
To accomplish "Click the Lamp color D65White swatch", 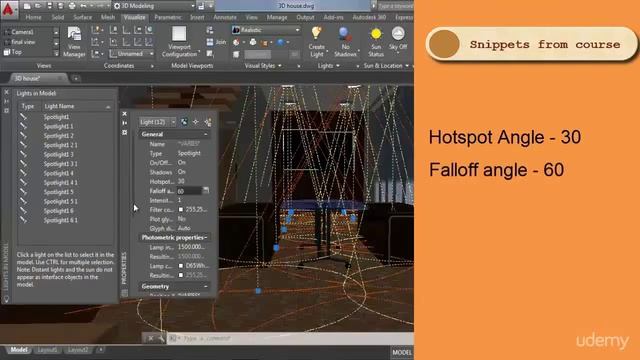I will pyautogui.click(x=181, y=266).
